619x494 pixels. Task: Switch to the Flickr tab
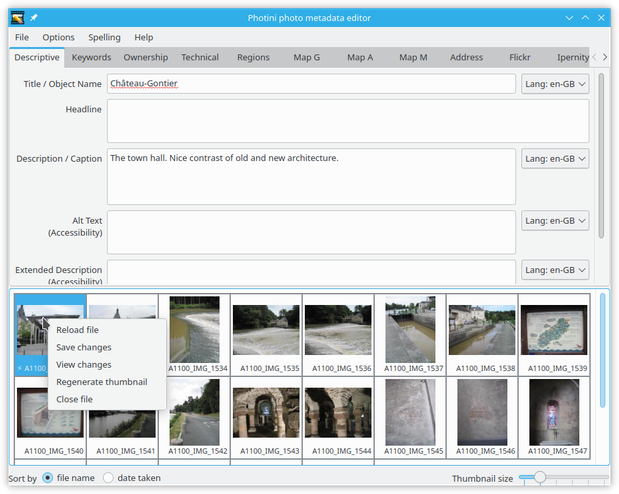520,57
